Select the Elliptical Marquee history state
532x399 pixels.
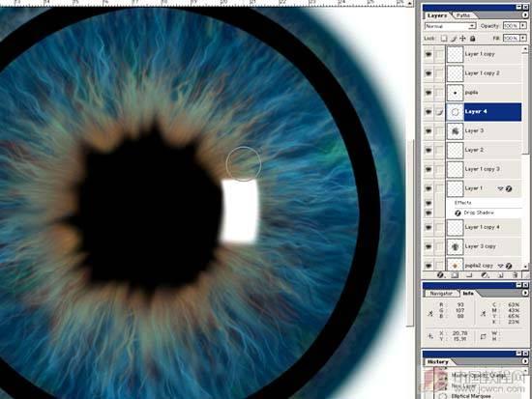tap(472, 395)
